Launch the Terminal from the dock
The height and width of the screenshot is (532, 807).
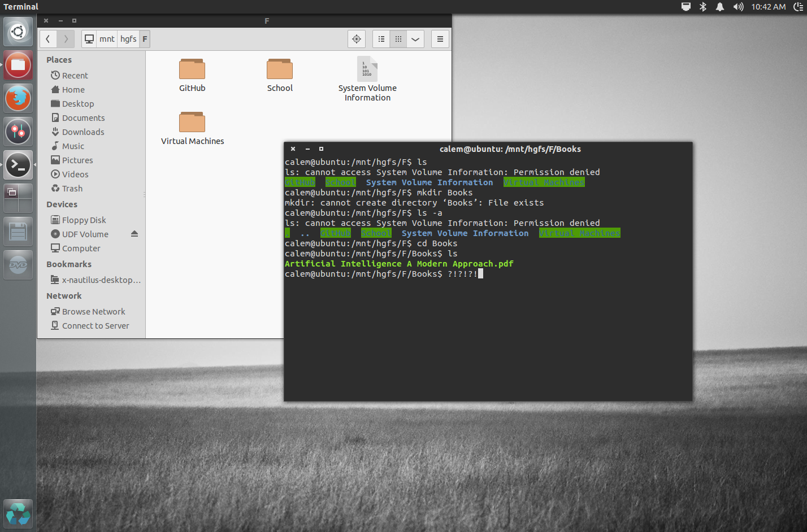click(18, 165)
